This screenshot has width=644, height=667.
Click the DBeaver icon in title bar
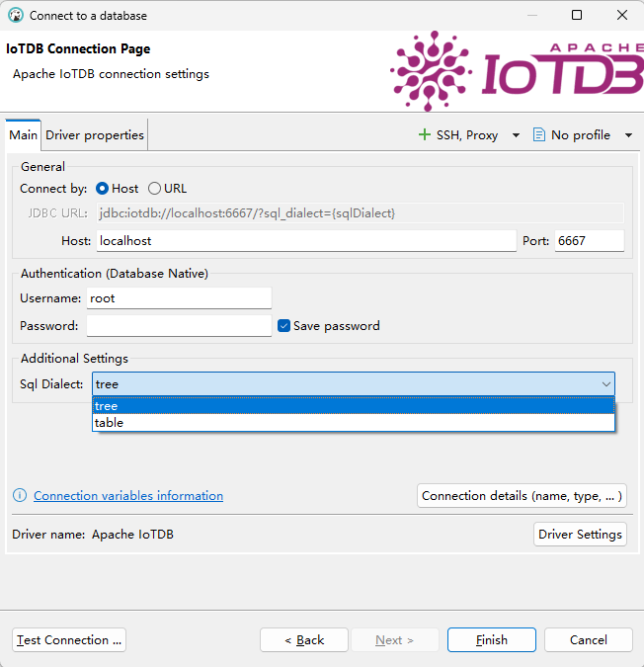pyautogui.click(x=15, y=15)
